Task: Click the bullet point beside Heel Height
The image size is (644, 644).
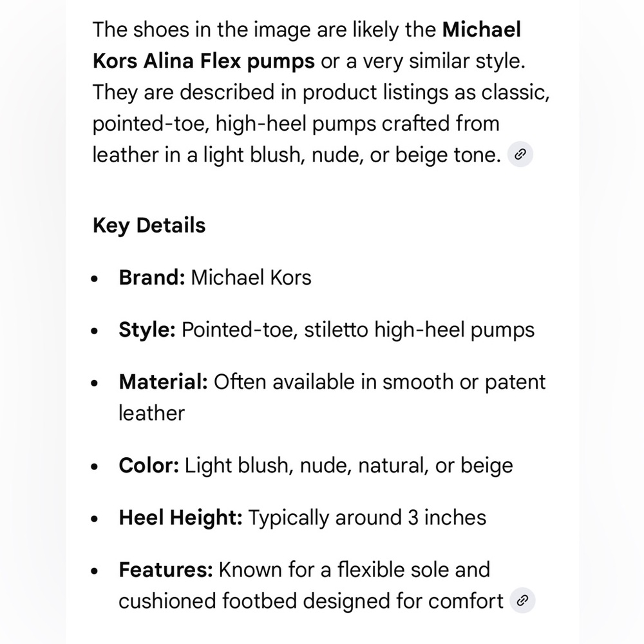Action: (x=95, y=518)
